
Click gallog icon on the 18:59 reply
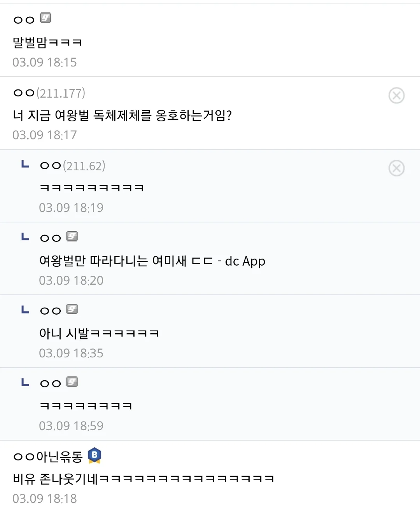click(x=72, y=382)
